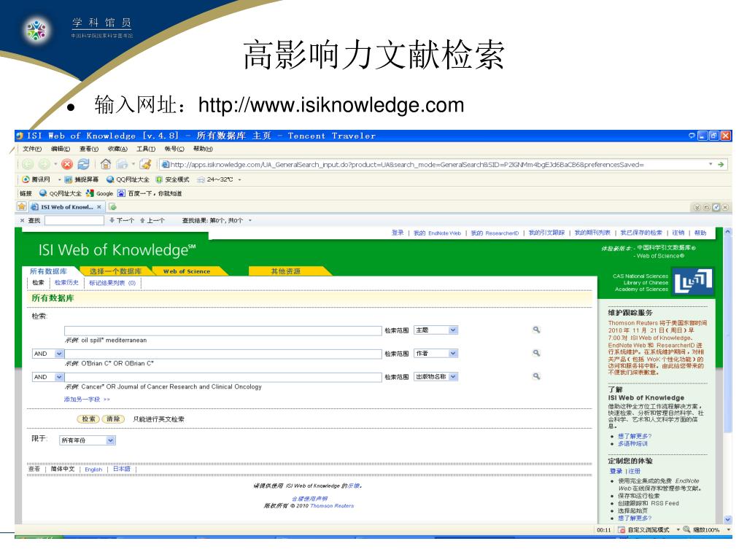Close the find bar with its X
Viewport: 747px width, 560px height.
[22, 220]
